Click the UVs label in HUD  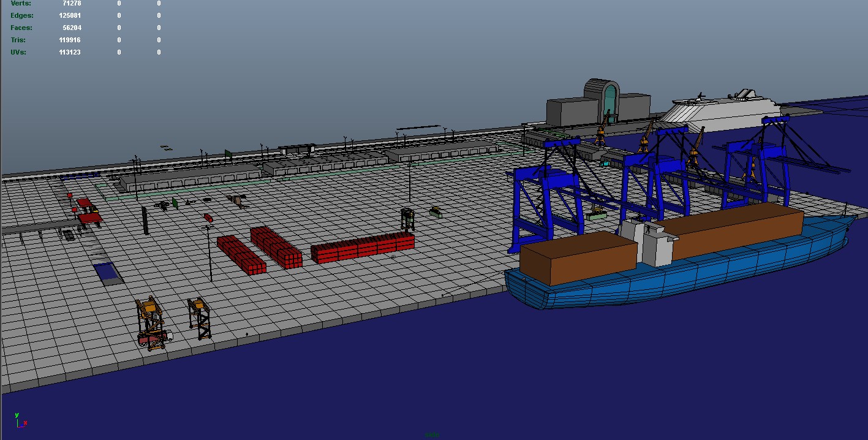(18, 52)
